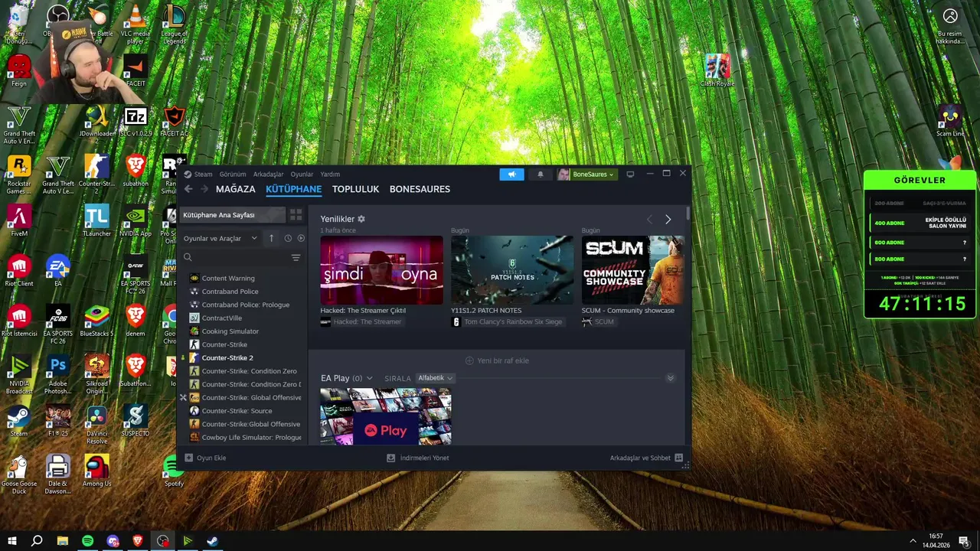Viewport: 980px width, 551px height.
Task: Select League of Legends desktop icon
Action: (x=174, y=24)
